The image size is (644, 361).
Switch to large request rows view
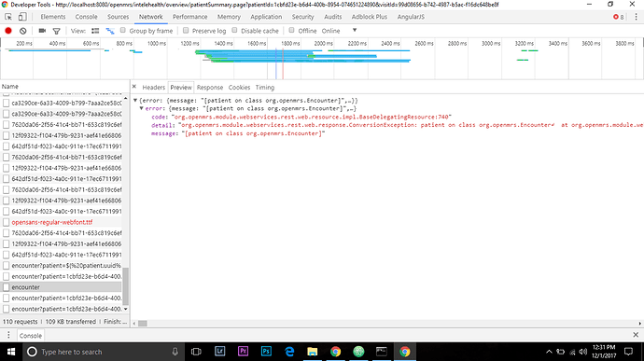point(95,31)
